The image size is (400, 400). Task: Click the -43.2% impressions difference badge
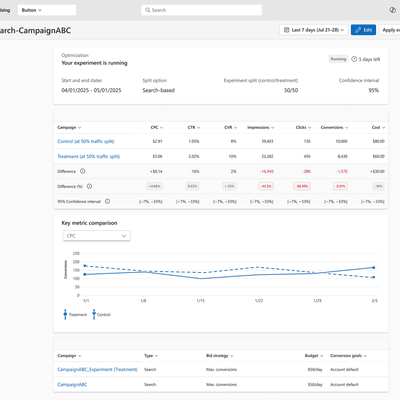[x=266, y=186]
